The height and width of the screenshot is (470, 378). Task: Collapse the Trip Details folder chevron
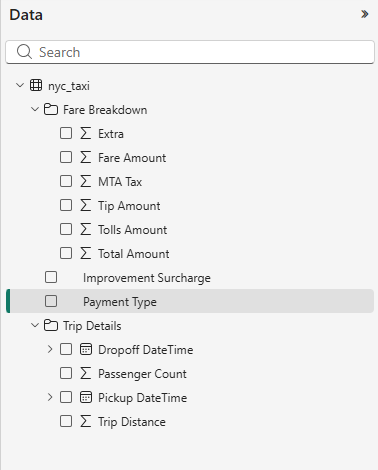coord(35,325)
